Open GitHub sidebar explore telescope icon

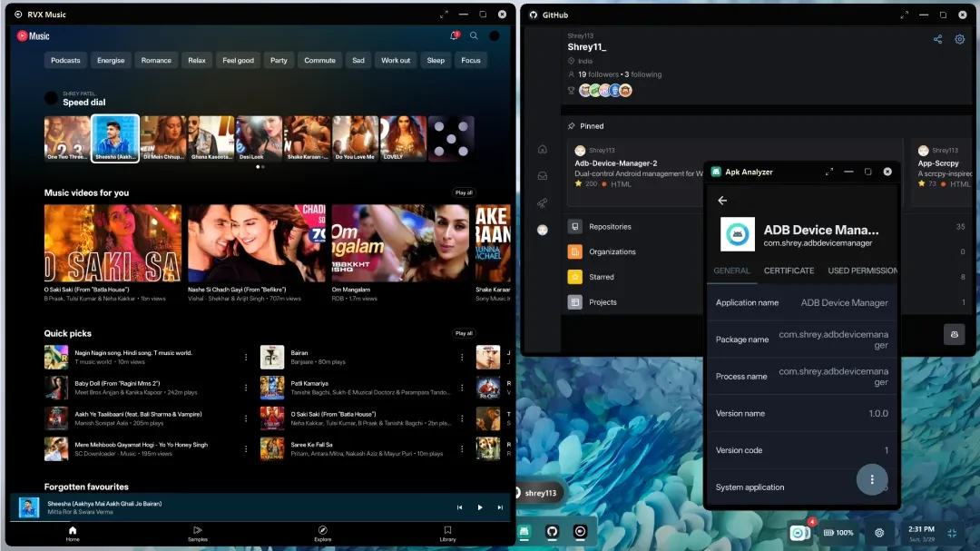point(543,202)
